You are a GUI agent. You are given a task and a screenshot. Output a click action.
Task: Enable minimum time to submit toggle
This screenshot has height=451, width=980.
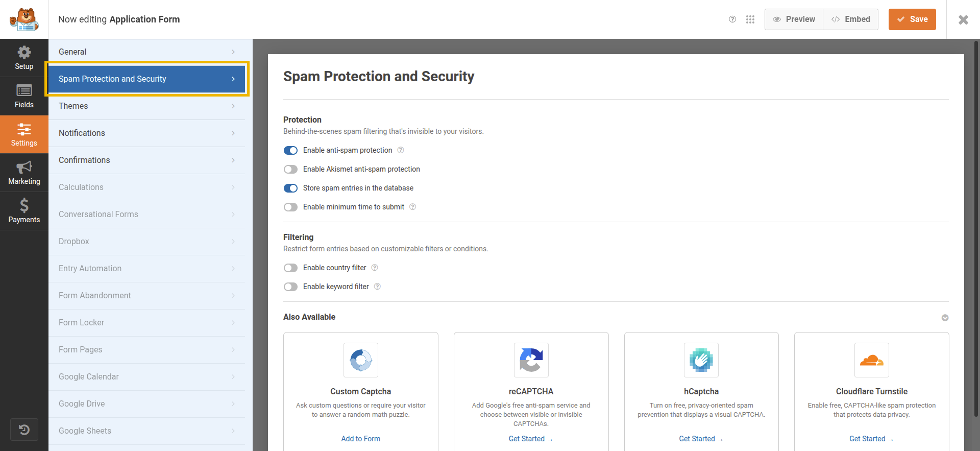(290, 207)
